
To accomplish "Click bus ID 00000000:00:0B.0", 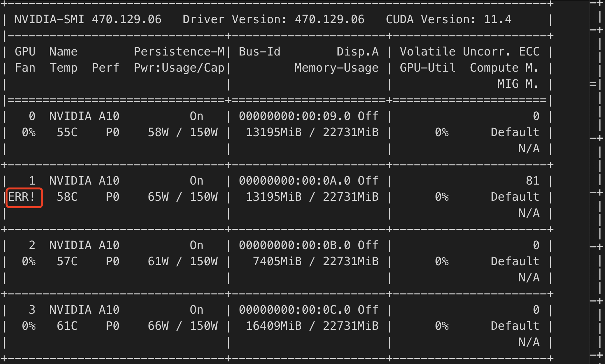I will tap(295, 245).
